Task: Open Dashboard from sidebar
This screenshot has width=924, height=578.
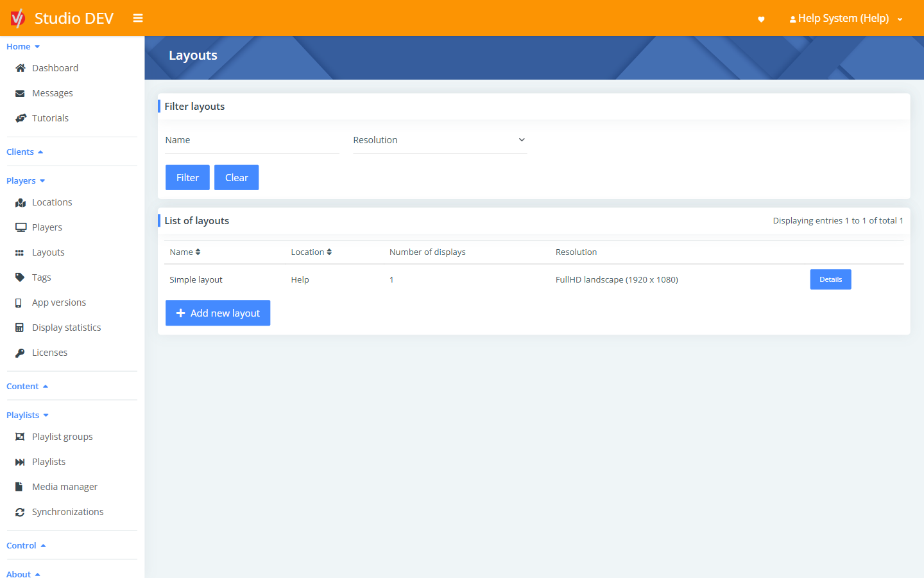Action: coord(55,68)
